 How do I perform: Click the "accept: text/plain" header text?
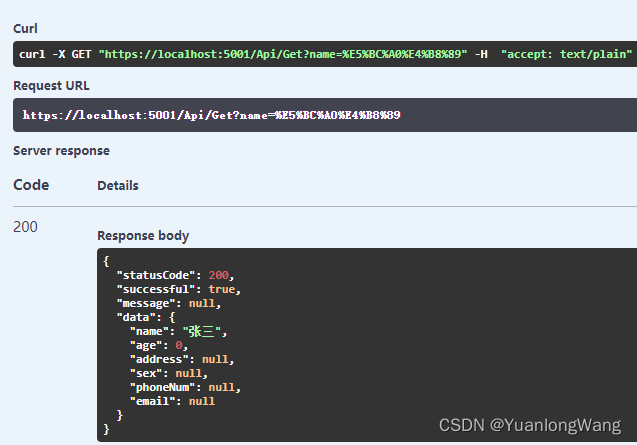pos(566,54)
